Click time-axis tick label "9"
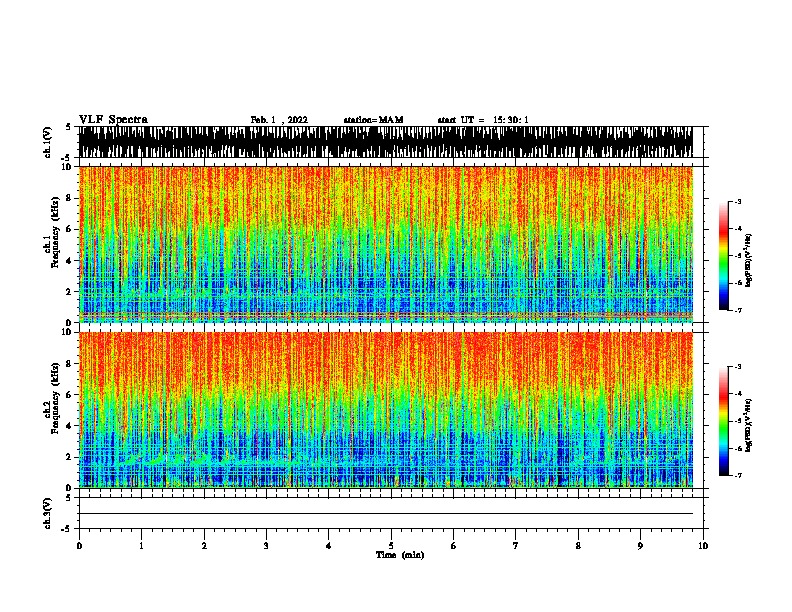Viewport: 792px width, 612px height. pos(640,546)
